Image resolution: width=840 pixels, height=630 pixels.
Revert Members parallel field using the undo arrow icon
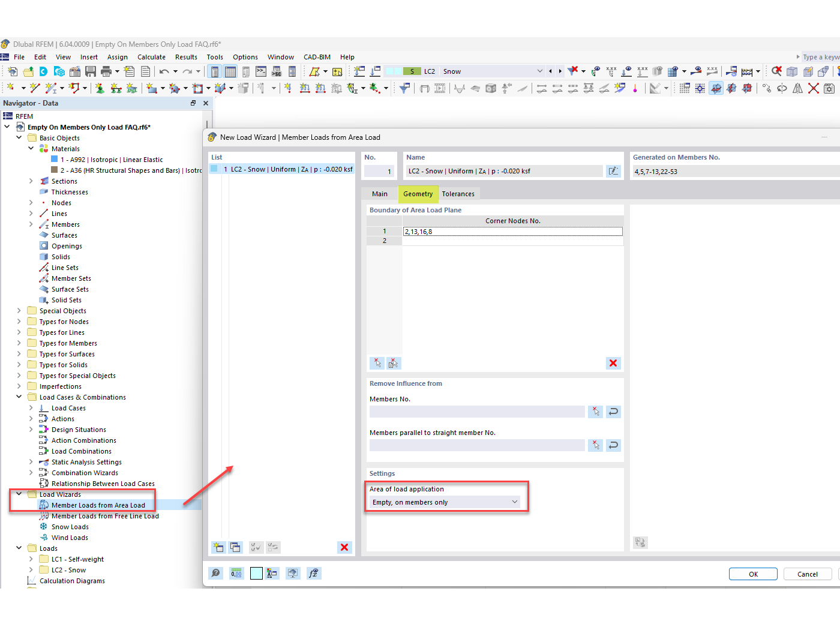pyautogui.click(x=613, y=445)
